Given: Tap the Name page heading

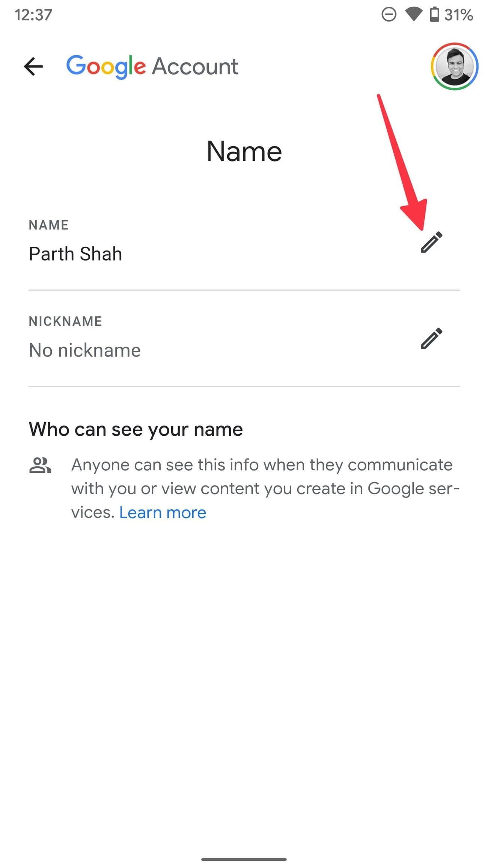Looking at the screenshot, I should pos(244,151).
